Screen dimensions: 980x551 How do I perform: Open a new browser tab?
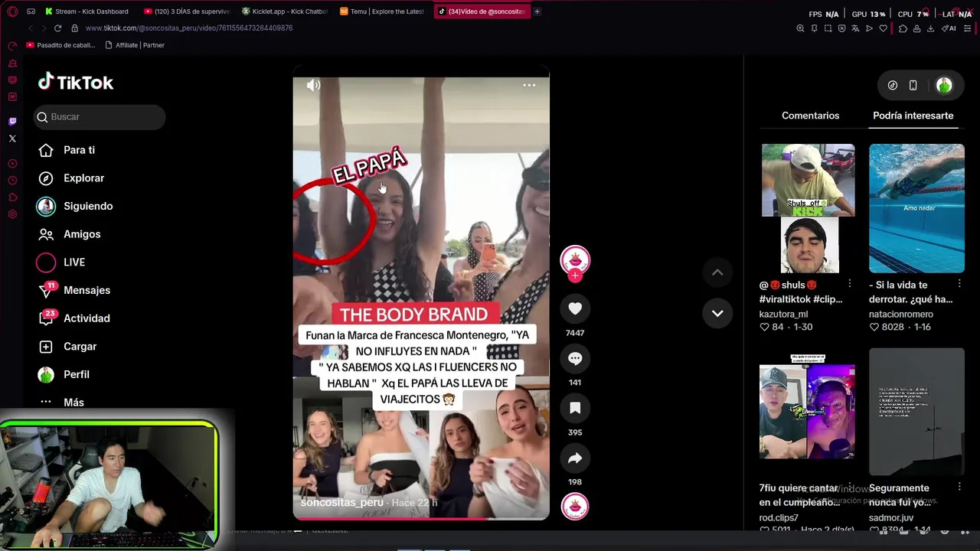537,11
